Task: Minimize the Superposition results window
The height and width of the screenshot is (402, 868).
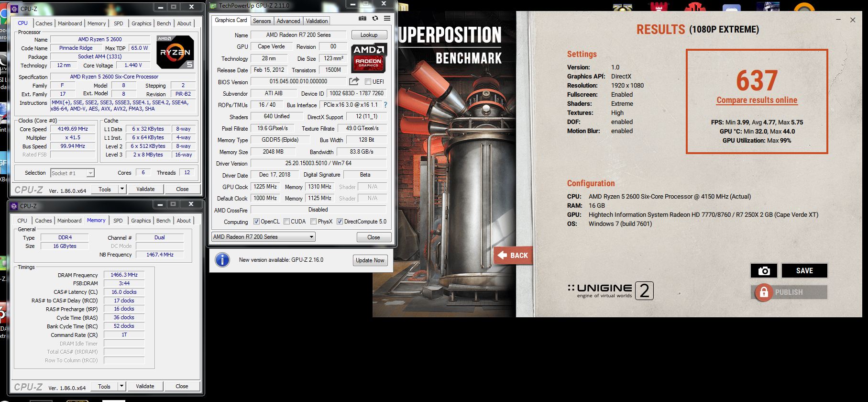Action: point(839,20)
